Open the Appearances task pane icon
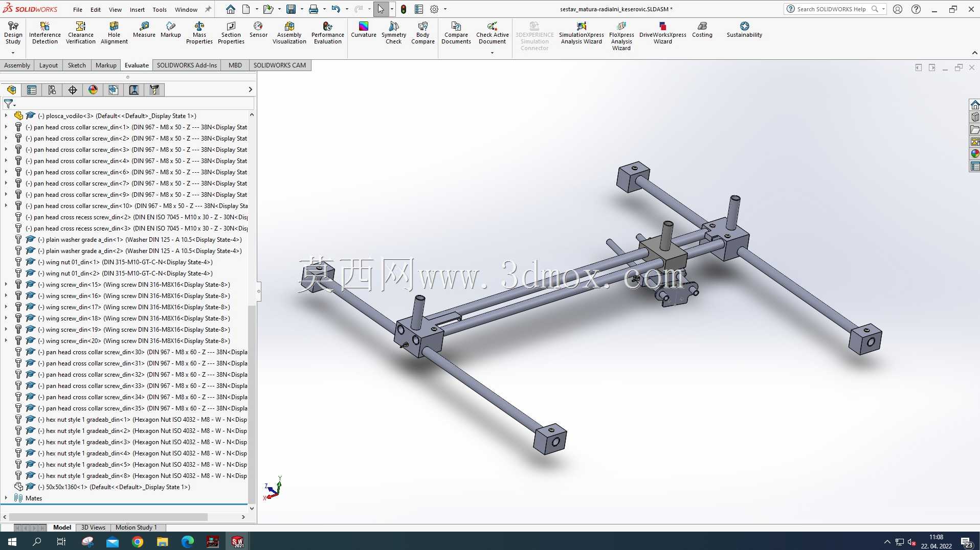The height and width of the screenshot is (550, 980). point(975,154)
